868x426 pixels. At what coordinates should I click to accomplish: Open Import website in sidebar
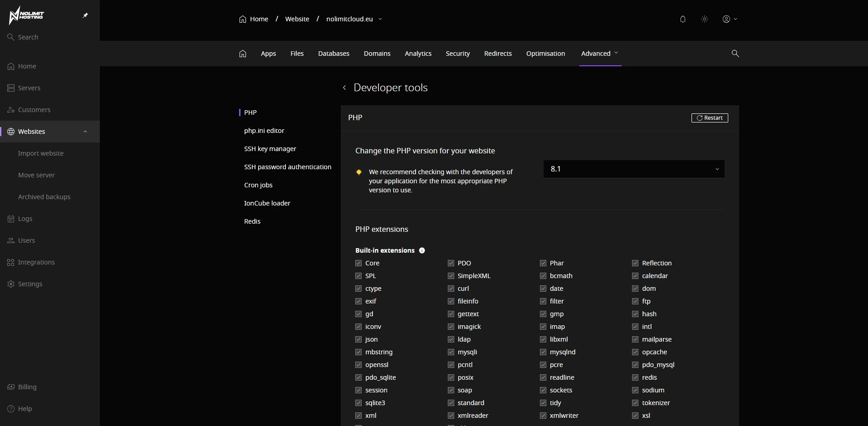41,153
